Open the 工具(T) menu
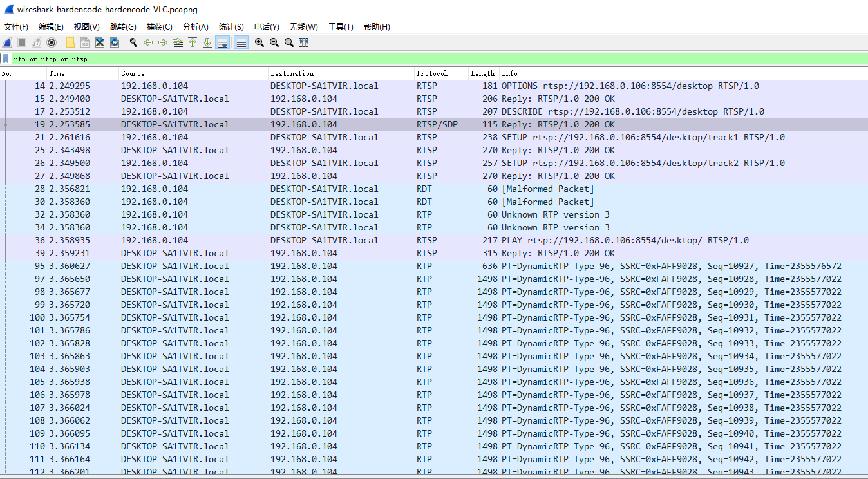 click(x=340, y=26)
